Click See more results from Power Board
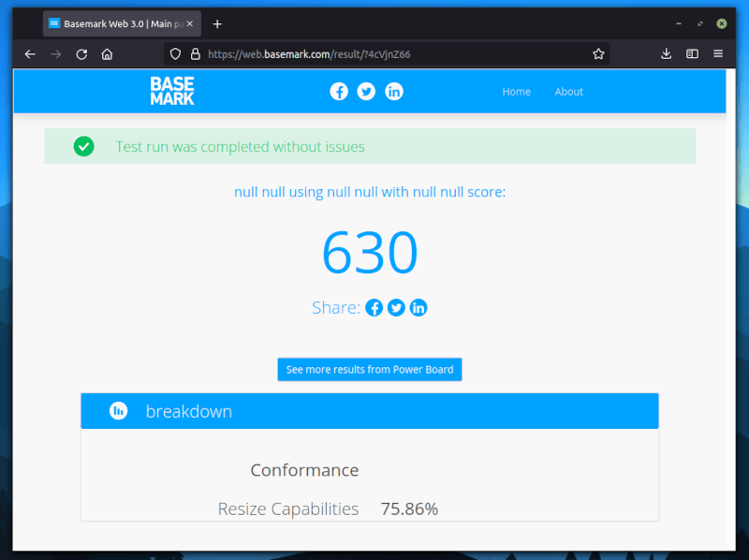 point(369,369)
